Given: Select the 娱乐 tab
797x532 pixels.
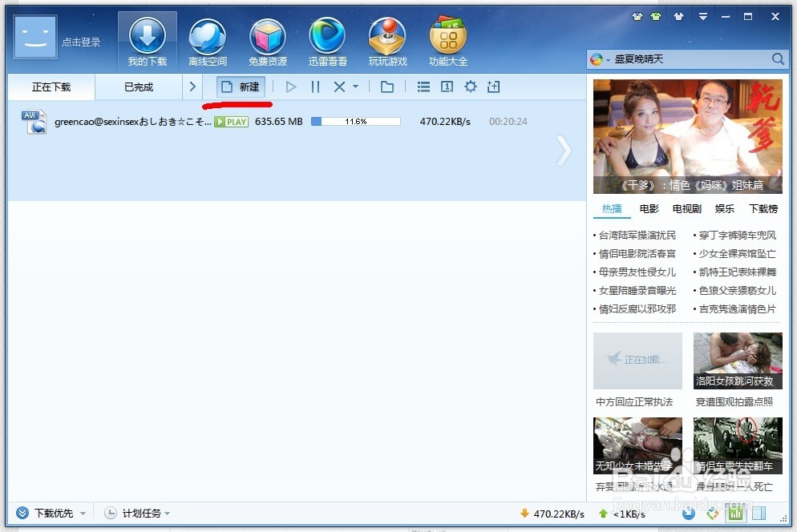Looking at the screenshot, I should pyautogui.click(x=725, y=209).
